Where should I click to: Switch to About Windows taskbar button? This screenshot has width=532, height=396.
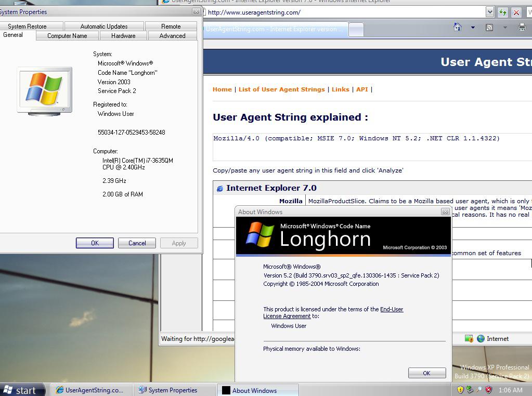[x=258, y=390]
